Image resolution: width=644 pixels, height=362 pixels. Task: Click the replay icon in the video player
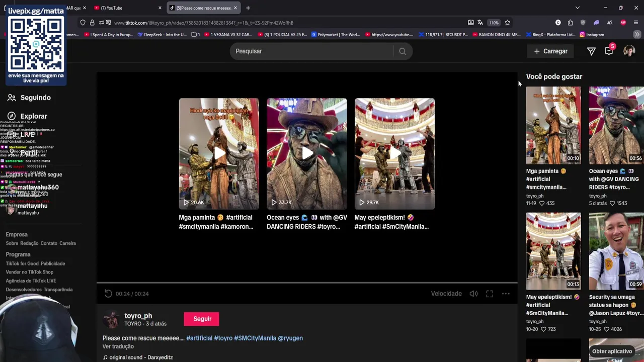click(108, 294)
